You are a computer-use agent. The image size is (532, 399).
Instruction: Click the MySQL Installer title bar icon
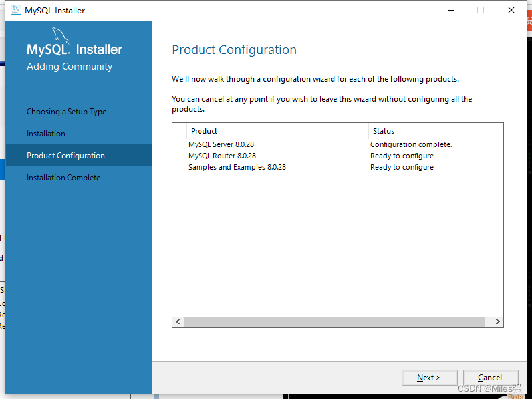pos(15,10)
